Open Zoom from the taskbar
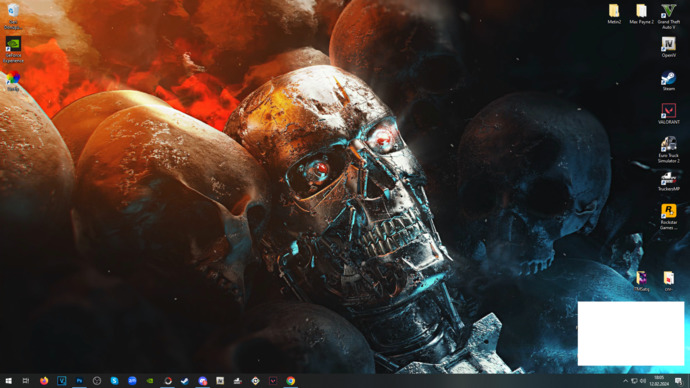The width and height of the screenshot is (690, 388). [132, 381]
